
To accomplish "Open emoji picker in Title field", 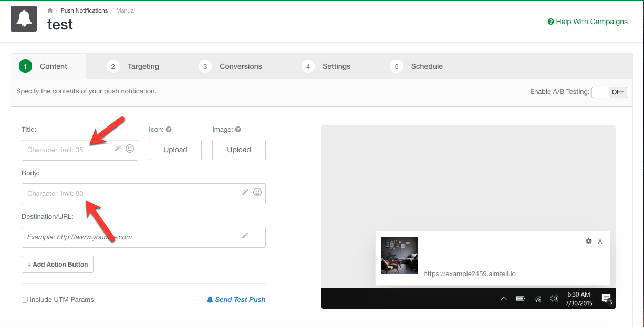I will (130, 149).
